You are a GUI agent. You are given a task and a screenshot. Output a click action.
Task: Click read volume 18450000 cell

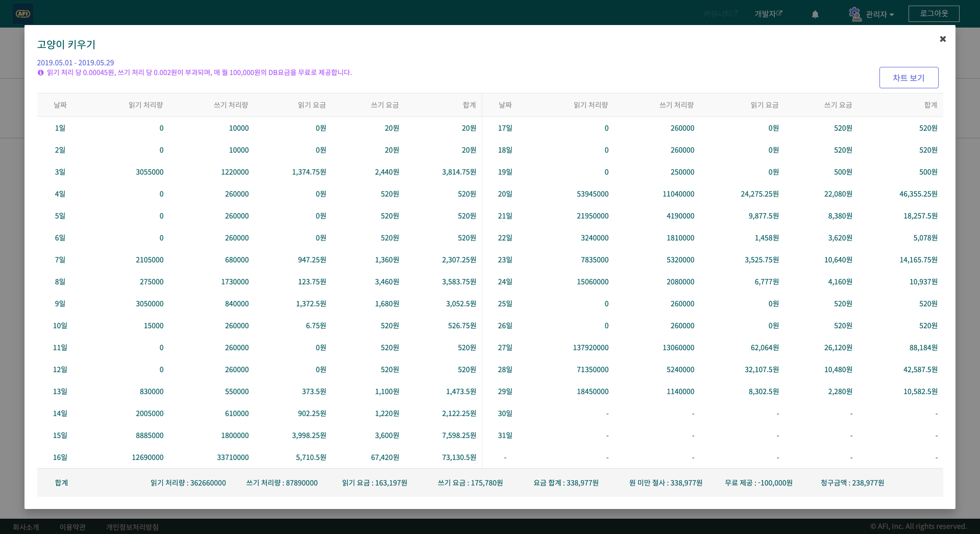pyautogui.click(x=593, y=392)
